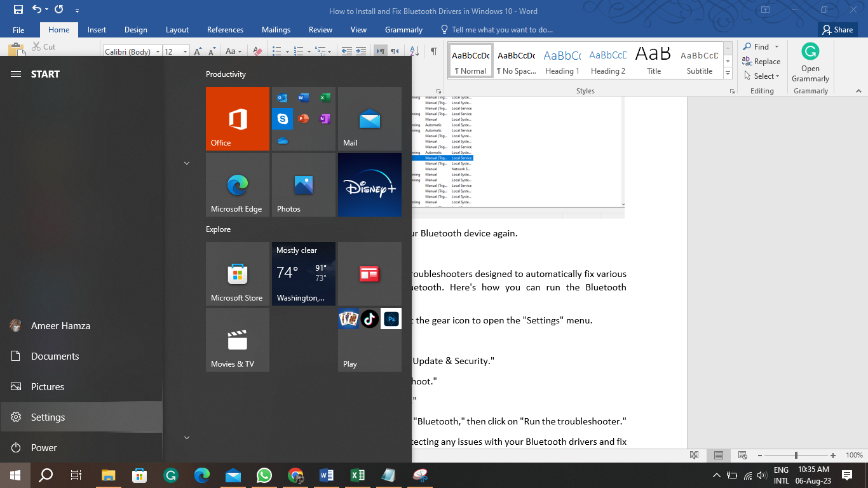Image resolution: width=868 pixels, height=488 pixels.
Task: Switch to Print Layout view in status bar
Action: pos(719,456)
